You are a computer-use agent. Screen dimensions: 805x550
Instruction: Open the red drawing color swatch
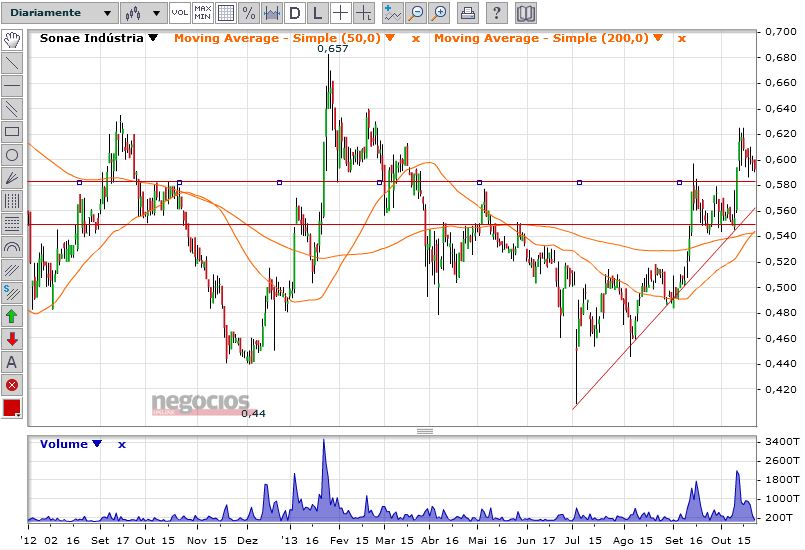[x=12, y=408]
